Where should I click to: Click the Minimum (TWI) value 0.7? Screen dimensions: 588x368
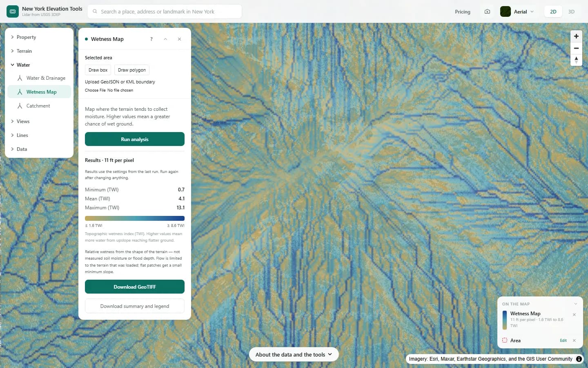(181, 190)
